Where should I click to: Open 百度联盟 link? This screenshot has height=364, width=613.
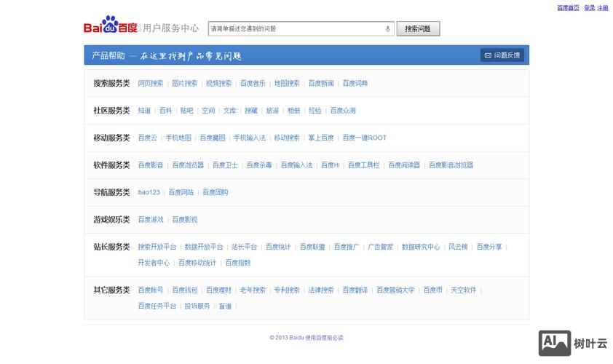[312, 247]
